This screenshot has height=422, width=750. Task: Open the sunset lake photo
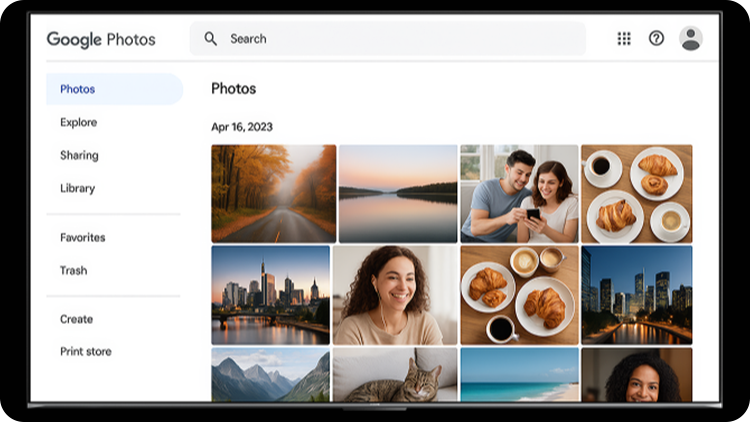point(398,193)
